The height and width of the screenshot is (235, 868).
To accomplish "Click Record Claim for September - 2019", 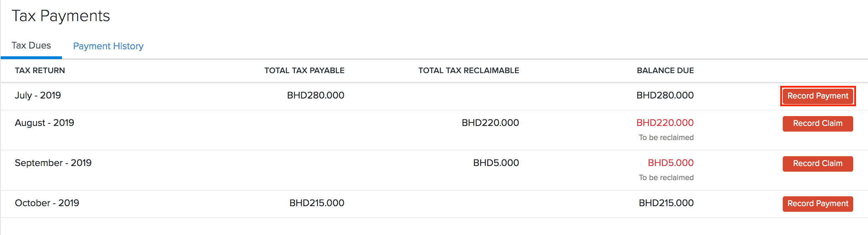I will tap(817, 163).
